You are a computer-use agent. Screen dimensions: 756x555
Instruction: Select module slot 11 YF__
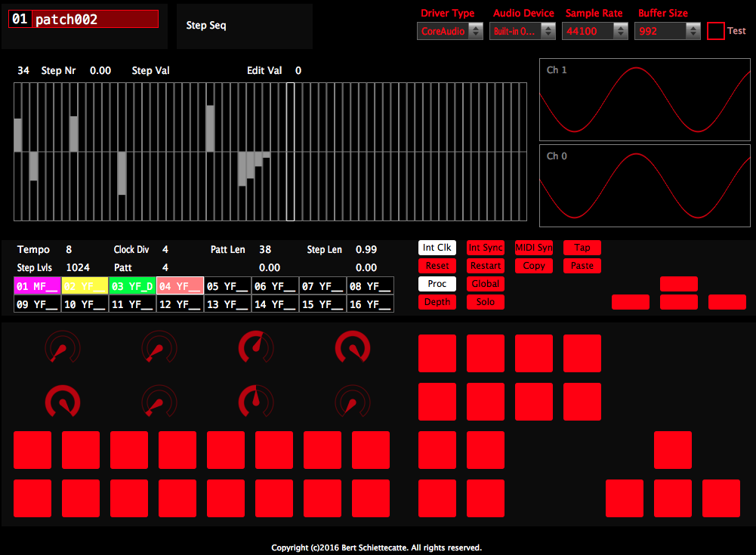(133, 304)
